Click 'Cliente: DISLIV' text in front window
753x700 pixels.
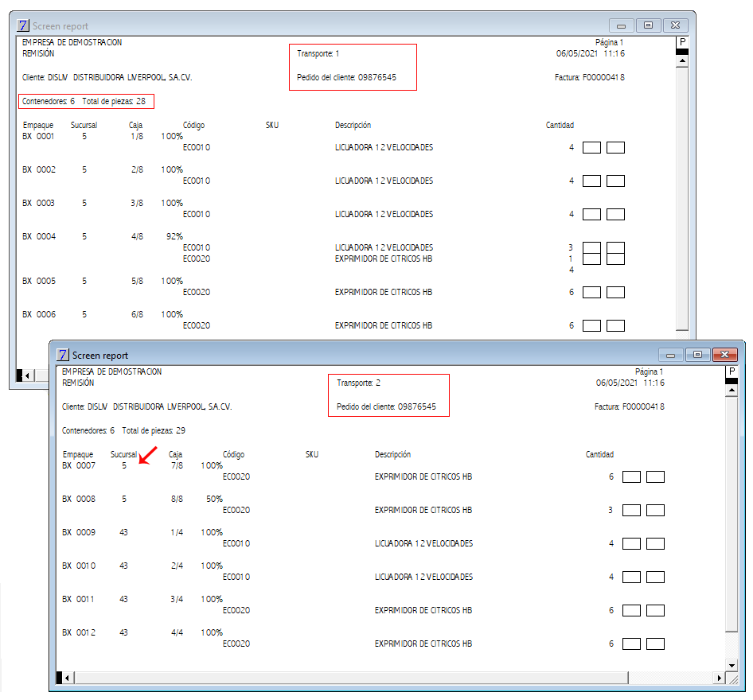point(85,406)
